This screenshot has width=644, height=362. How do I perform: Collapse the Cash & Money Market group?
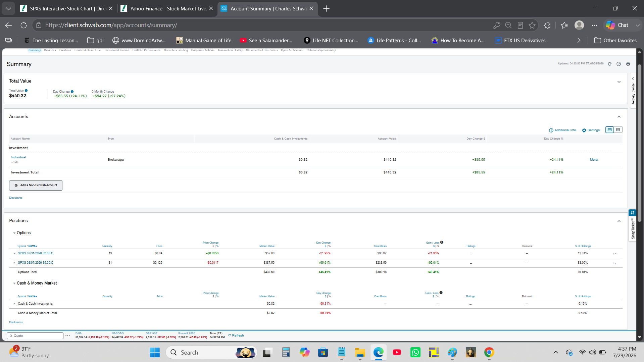(x=14, y=283)
